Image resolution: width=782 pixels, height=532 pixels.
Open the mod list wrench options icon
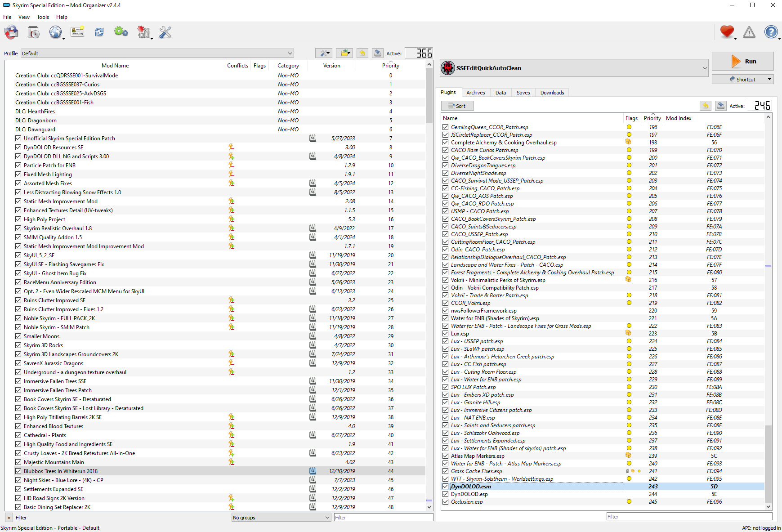[x=323, y=53]
